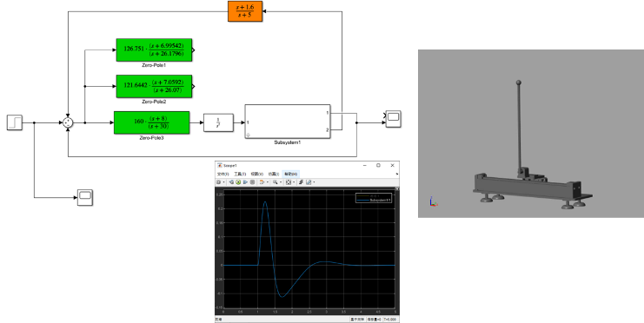Click the Triggers icon in Scope toolbar
The image size is (644, 323).
(x=301, y=181)
